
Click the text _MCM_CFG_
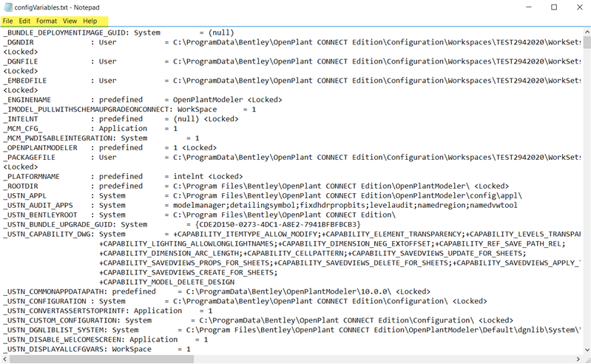coord(23,129)
